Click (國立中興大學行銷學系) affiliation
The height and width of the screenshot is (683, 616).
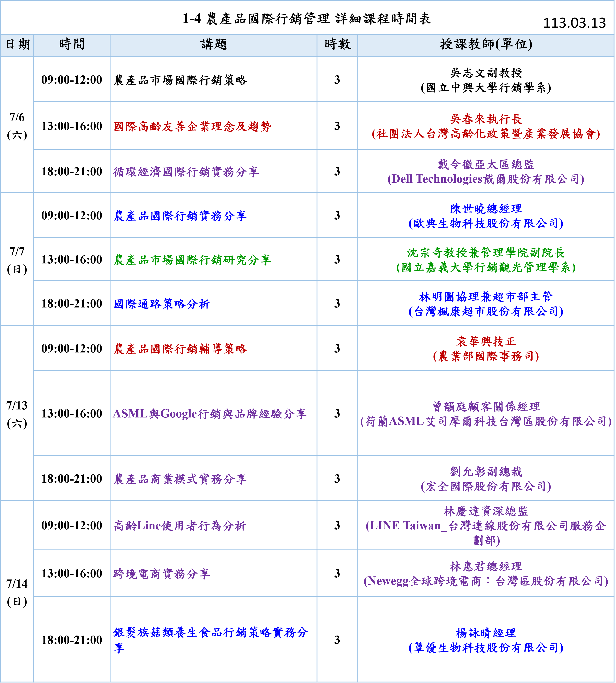[x=486, y=88]
